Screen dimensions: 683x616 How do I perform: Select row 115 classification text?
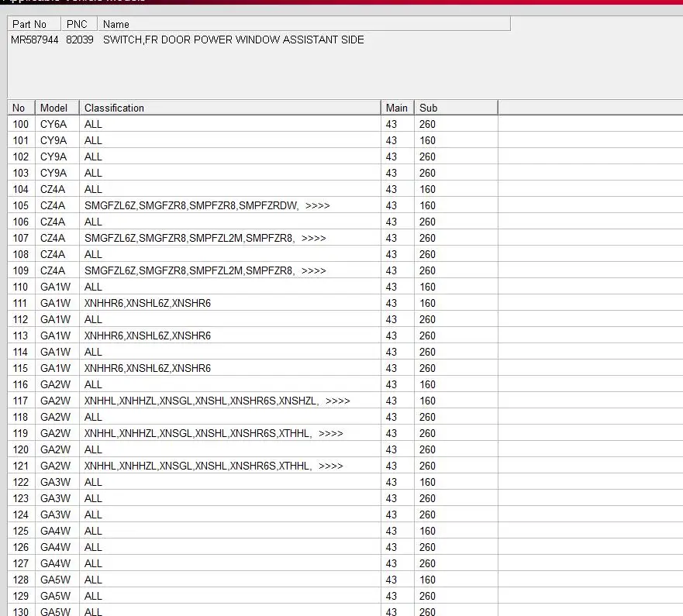point(147,368)
